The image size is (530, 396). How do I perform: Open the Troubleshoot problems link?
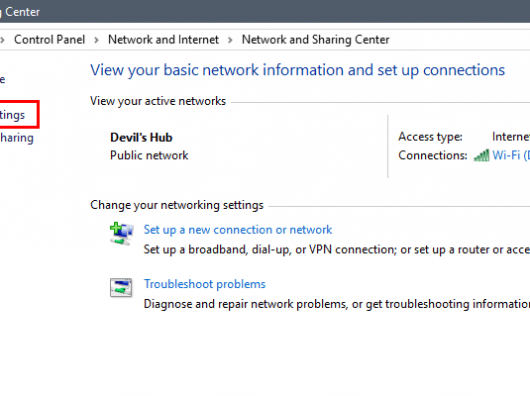[x=205, y=284]
